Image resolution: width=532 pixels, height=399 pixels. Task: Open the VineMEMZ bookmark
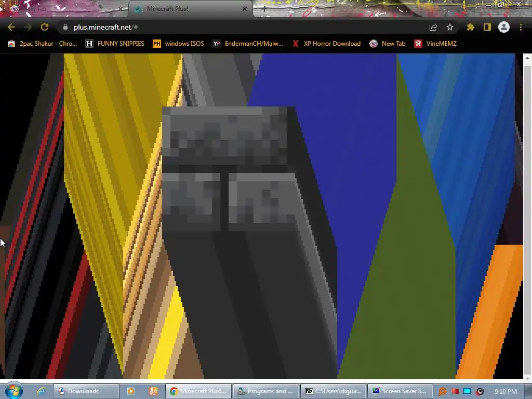tap(435, 44)
